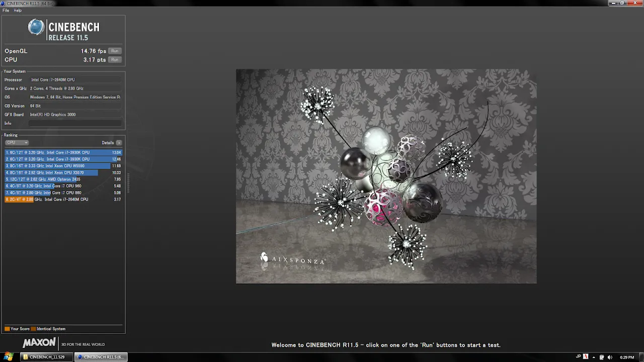644x362 pixels.
Task: Click the Cinebench globe logo icon
Action: click(x=36, y=27)
